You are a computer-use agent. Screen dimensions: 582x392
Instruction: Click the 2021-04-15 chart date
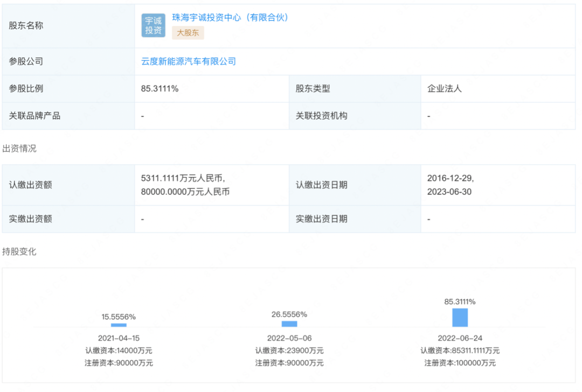pos(119,338)
